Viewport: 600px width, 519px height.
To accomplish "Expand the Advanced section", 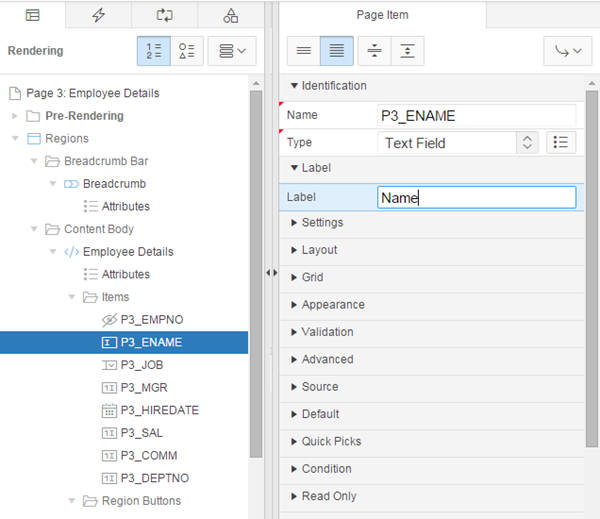I will [294, 359].
